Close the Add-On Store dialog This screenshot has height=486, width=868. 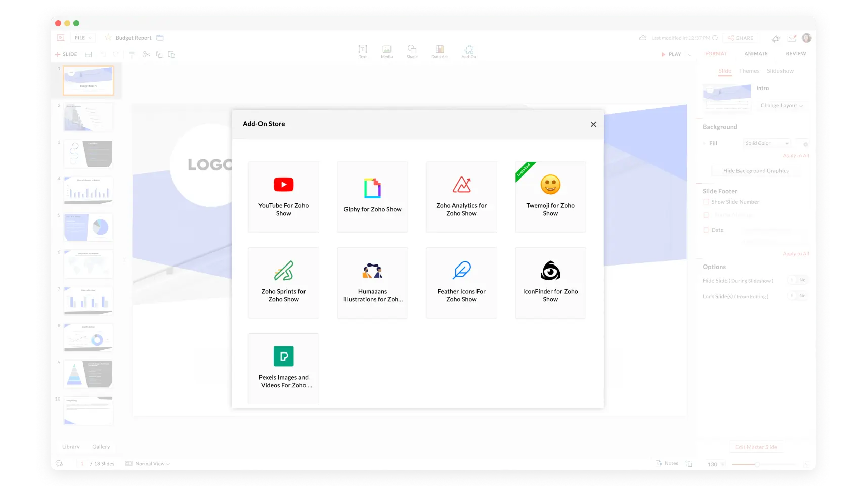tap(593, 124)
